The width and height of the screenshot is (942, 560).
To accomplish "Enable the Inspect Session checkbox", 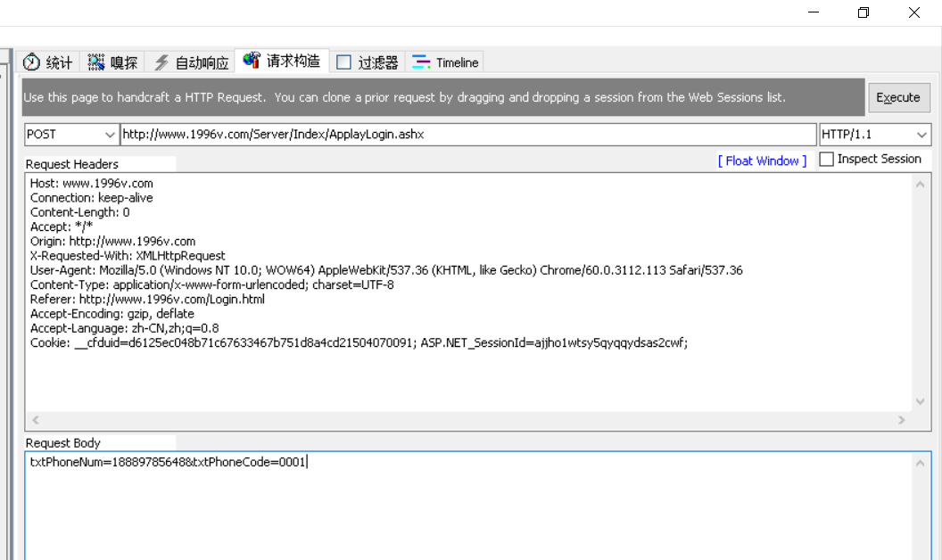I will (827, 160).
